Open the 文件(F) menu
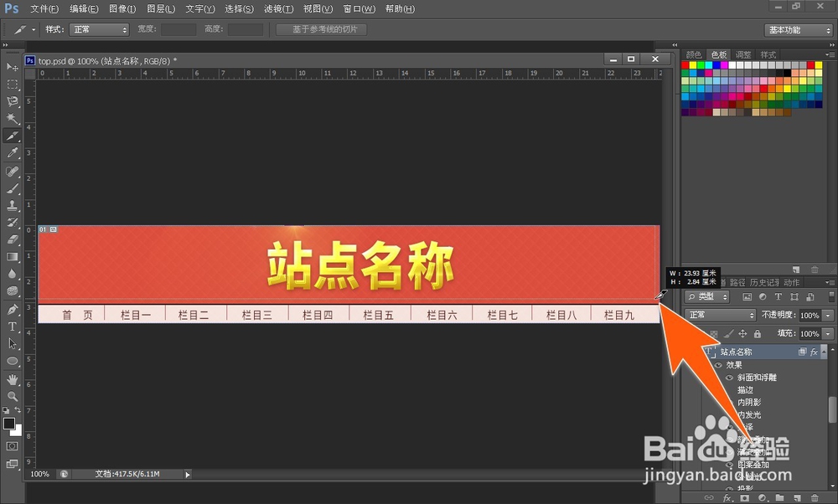This screenshot has width=838, height=504. 44,9
